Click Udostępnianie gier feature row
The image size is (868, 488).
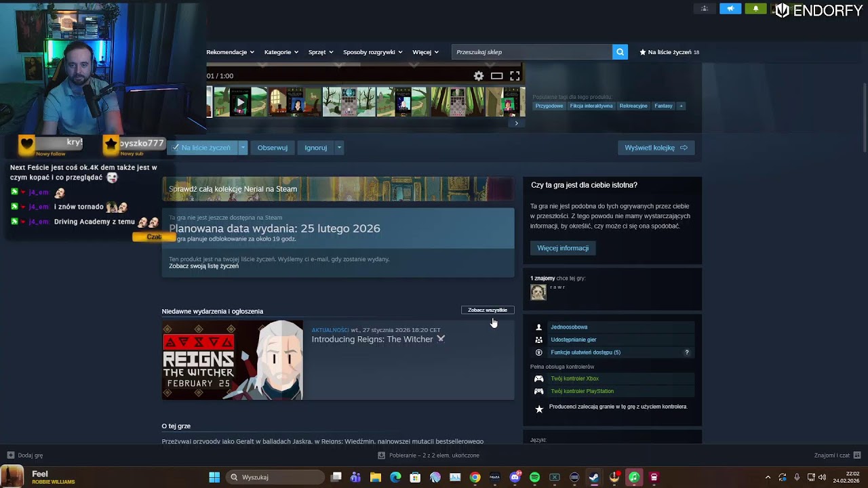[x=612, y=340]
